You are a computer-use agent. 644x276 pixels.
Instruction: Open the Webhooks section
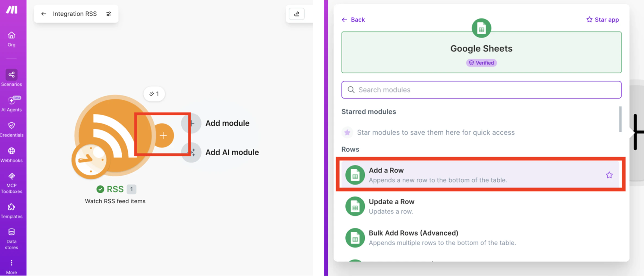click(11, 155)
